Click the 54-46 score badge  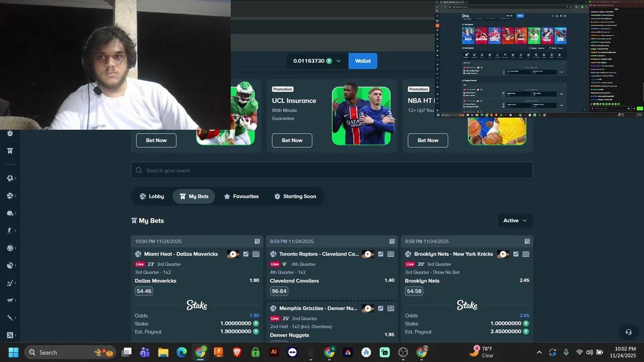[144, 291]
